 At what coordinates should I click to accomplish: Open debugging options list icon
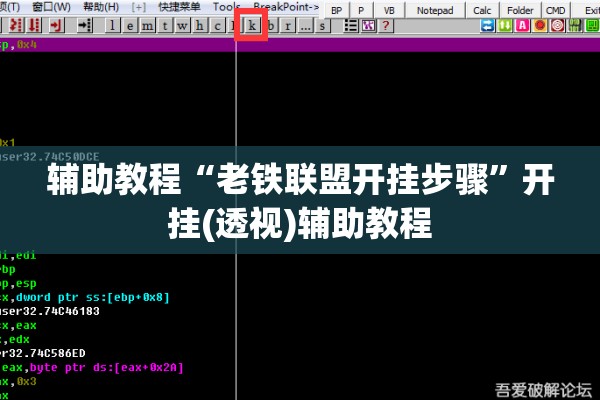pyautogui.click(x=351, y=26)
